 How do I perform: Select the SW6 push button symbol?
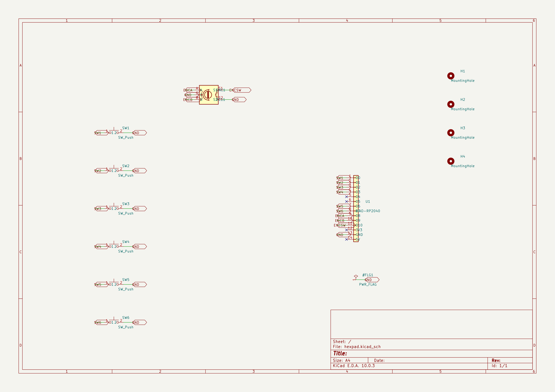[x=114, y=321]
